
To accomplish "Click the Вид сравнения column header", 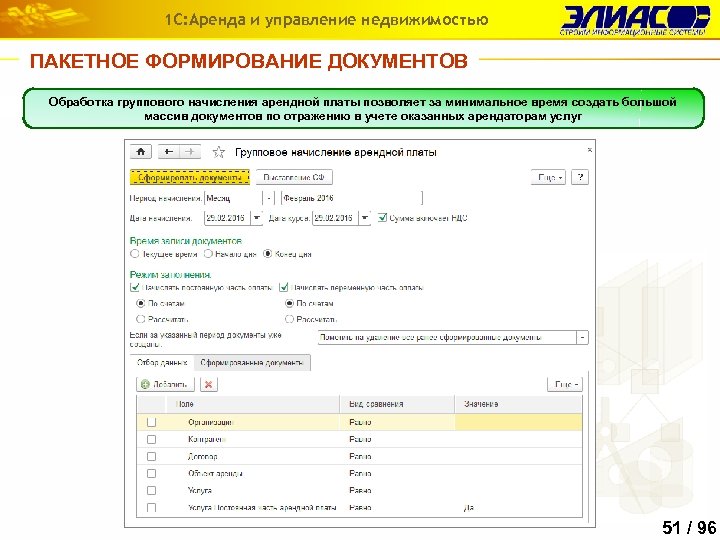I will pos(397,404).
